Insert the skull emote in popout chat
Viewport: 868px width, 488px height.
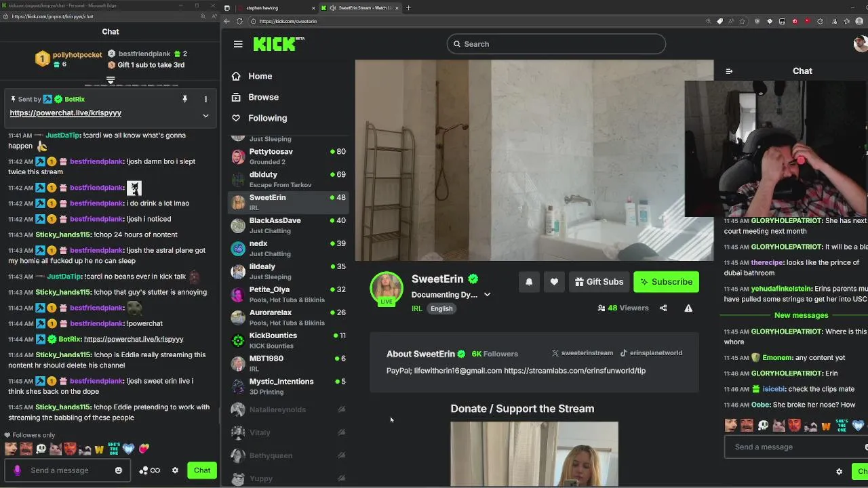pos(41,449)
